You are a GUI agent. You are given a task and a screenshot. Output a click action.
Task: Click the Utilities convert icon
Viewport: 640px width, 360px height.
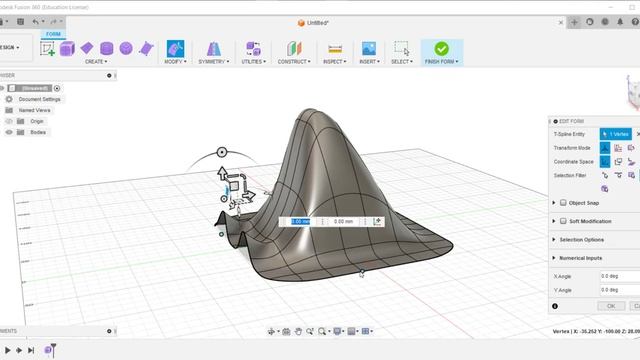pyautogui.click(x=253, y=49)
